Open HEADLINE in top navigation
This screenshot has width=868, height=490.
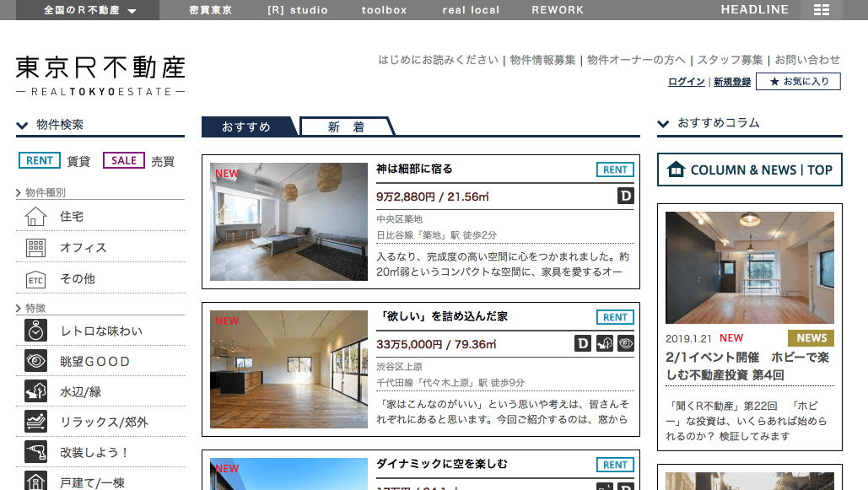pyautogui.click(x=754, y=9)
